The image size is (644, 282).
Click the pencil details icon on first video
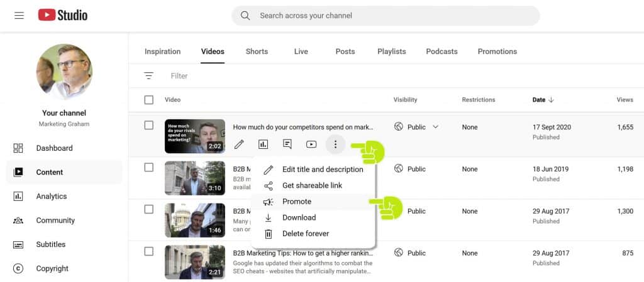pyautogui.click(x=239, y=144)
